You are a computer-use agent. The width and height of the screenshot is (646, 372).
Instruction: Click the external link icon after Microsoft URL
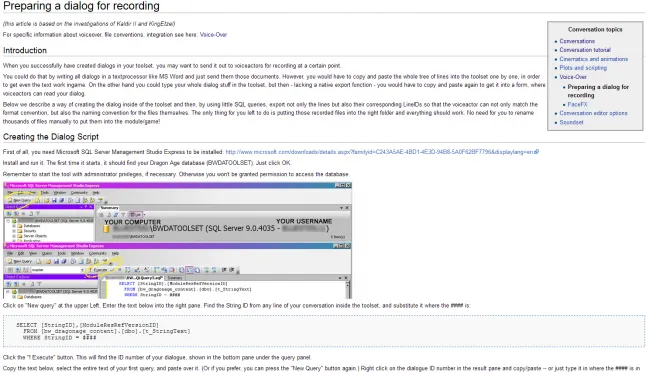point(536,152)
